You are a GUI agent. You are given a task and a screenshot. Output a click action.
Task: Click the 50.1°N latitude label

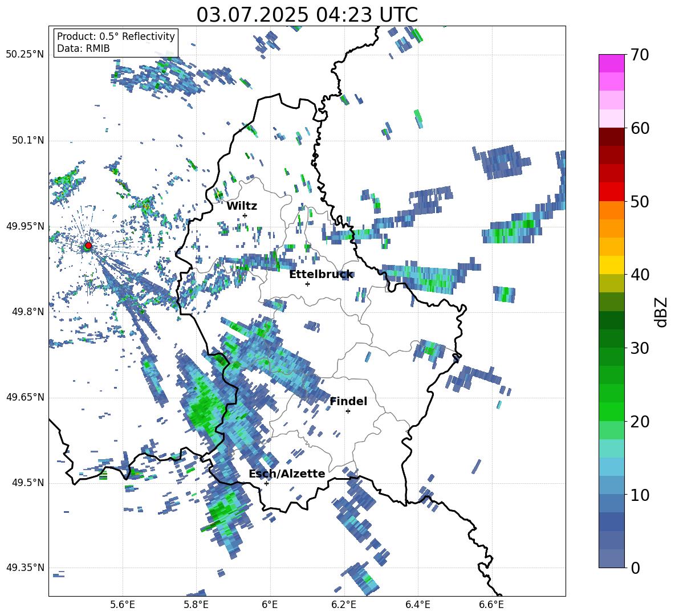click(x=27, y=140)
